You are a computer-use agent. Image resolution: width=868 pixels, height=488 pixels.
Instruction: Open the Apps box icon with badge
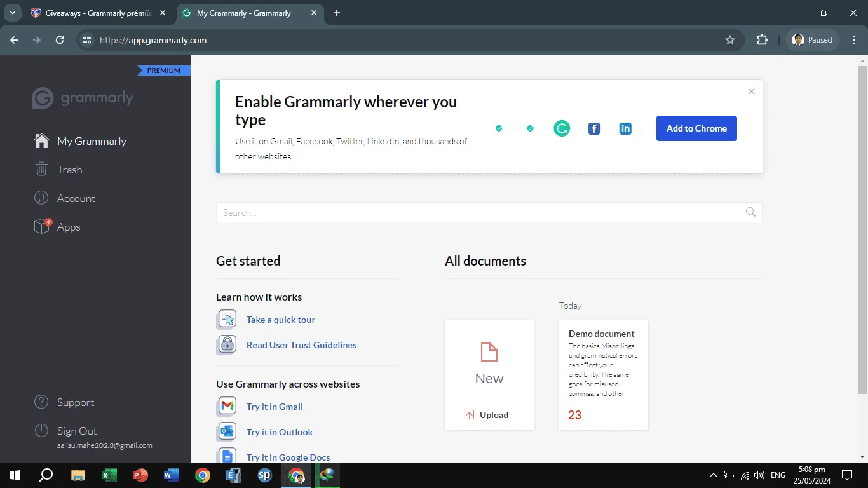(42, 226)
